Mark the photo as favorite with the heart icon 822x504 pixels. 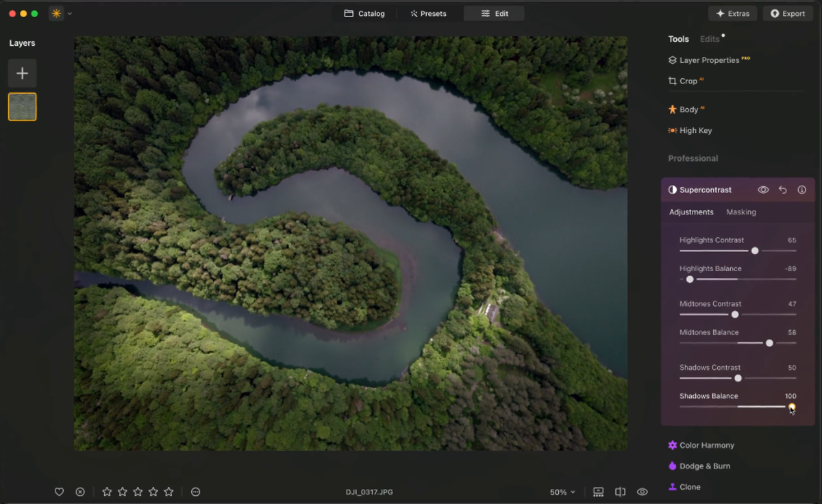(59, 492)
